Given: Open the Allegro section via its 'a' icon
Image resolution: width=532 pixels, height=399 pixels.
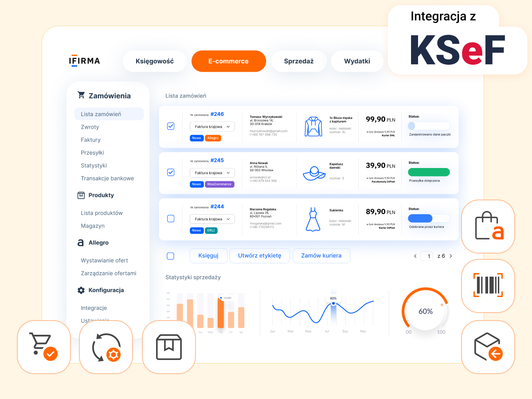Looking at the screenshot, I should click(x=81, y=243).
